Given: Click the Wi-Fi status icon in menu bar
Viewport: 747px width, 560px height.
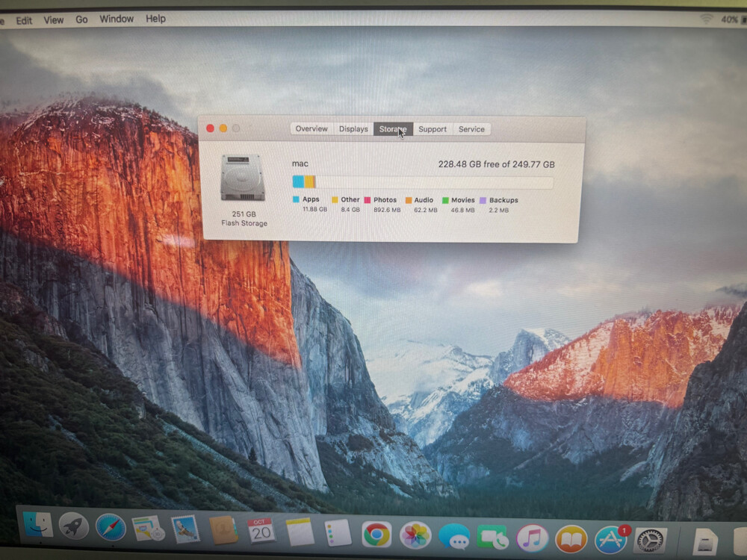Looking at the screenshot, I should click(706, 19).
